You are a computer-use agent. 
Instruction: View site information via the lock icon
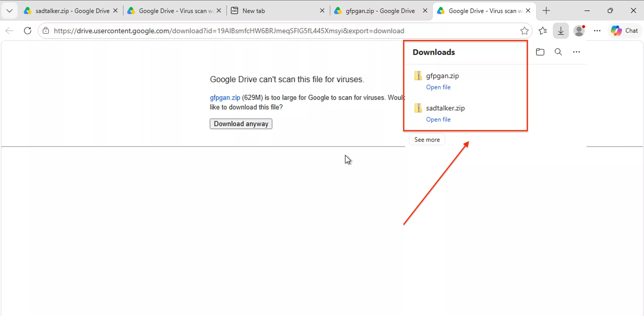(46, 31)
